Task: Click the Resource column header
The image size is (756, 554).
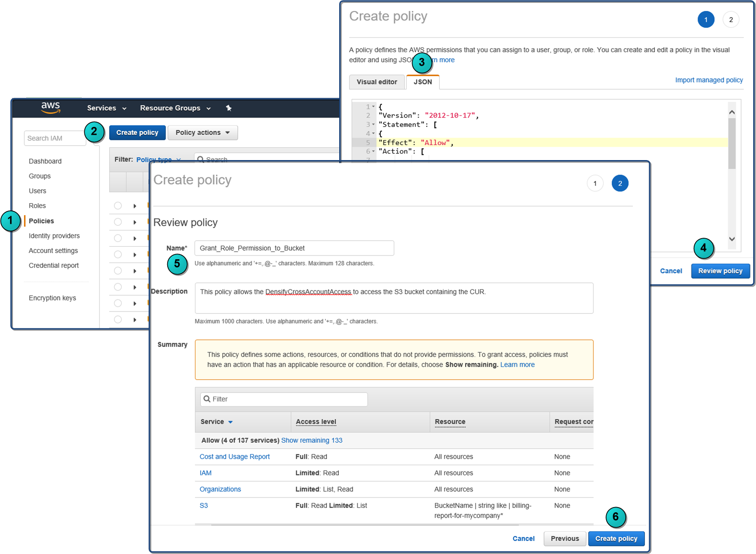Action: [x=450, y=422]
